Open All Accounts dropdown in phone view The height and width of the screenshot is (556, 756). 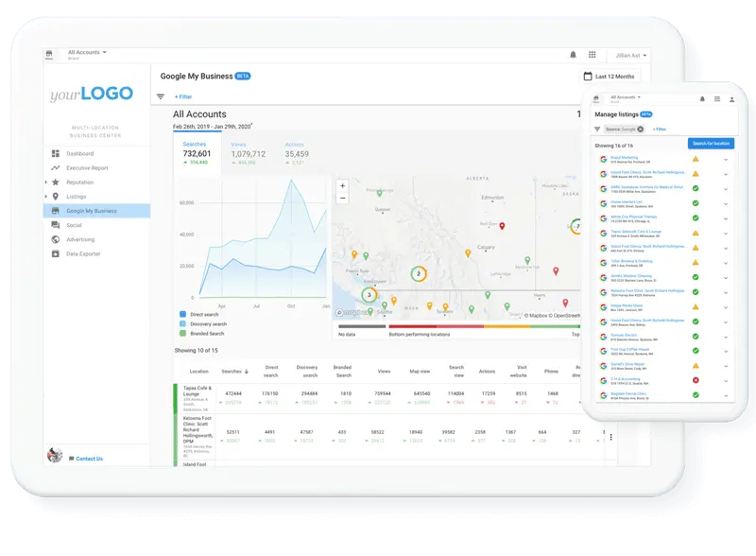(626, 97)
